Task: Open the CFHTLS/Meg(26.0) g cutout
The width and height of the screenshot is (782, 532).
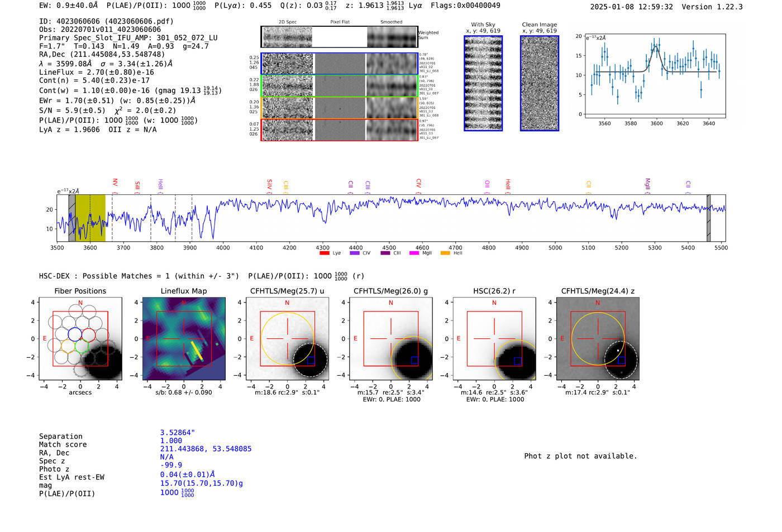Action: (x=391, y=339)
